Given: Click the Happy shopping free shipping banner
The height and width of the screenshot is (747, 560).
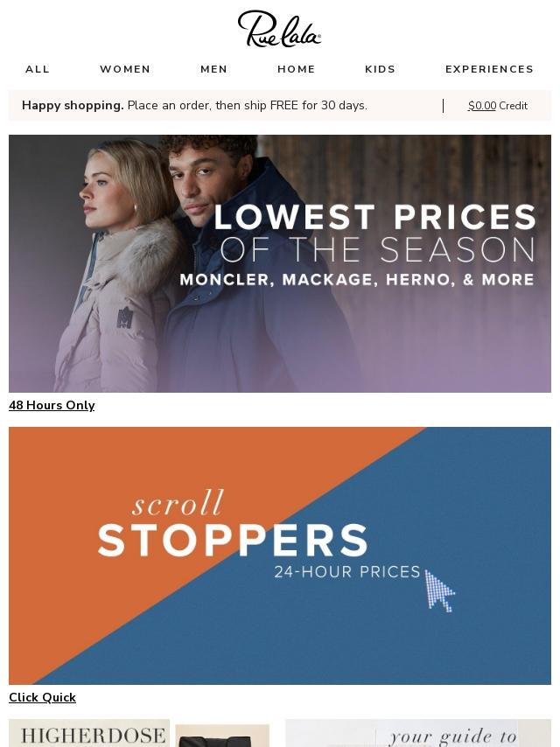Looking at the screenshot, I should point(194,105).
